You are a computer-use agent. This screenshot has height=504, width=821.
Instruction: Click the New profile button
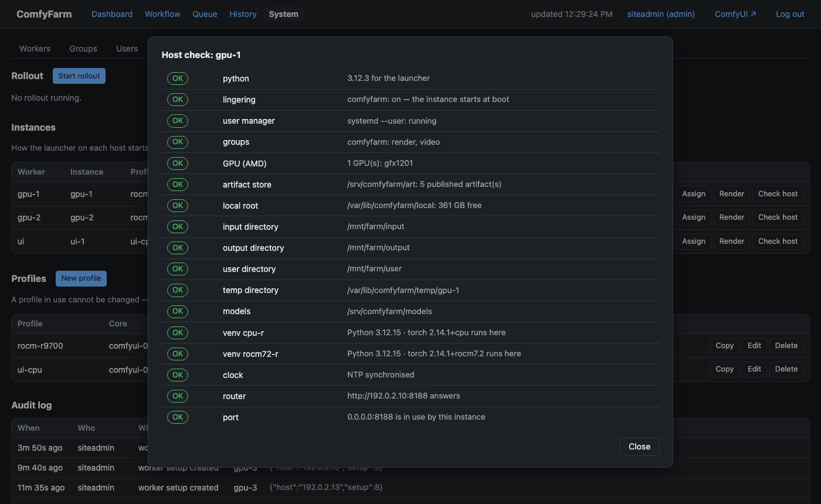pyautogui.click(x=81, y=278)
